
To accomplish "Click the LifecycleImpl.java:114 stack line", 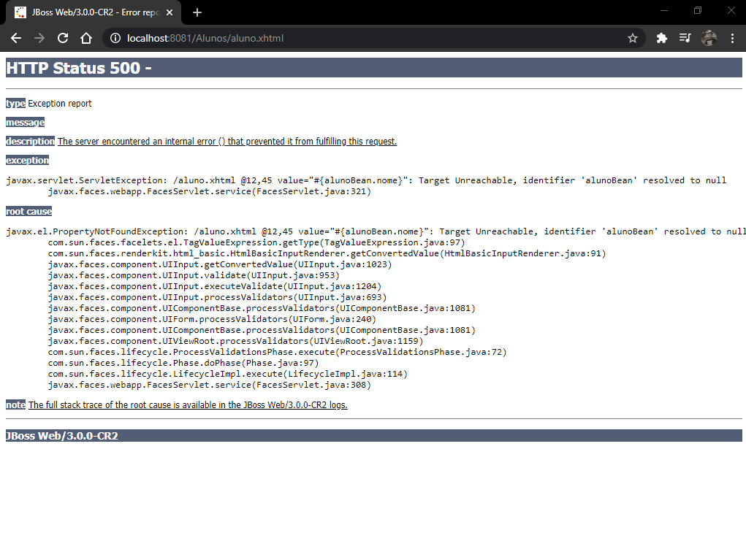I will (227, 374).
